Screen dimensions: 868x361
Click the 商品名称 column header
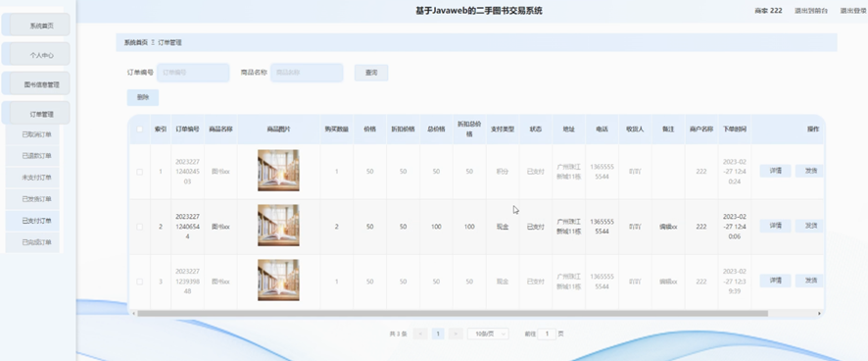coord(220,129)
